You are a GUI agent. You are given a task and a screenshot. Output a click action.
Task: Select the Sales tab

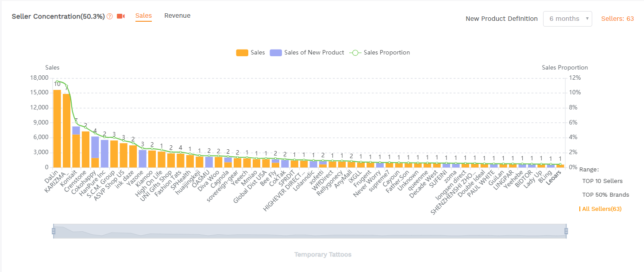click(x=143, y=16)
